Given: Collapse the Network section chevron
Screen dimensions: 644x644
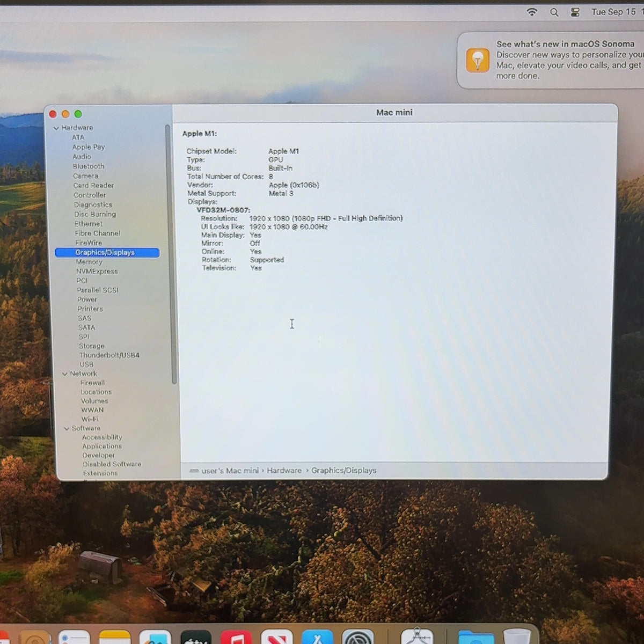Looking at the screenshot, I should click(65, 374).
